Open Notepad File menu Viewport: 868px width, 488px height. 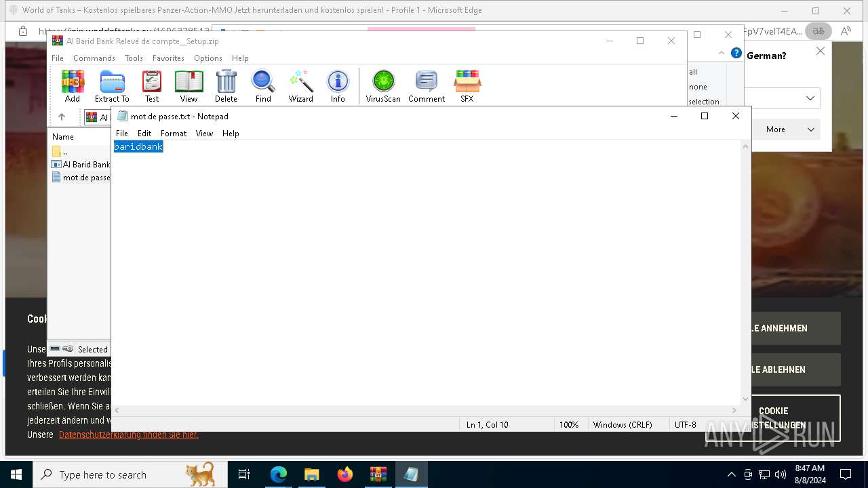click(x=122, y=134)
